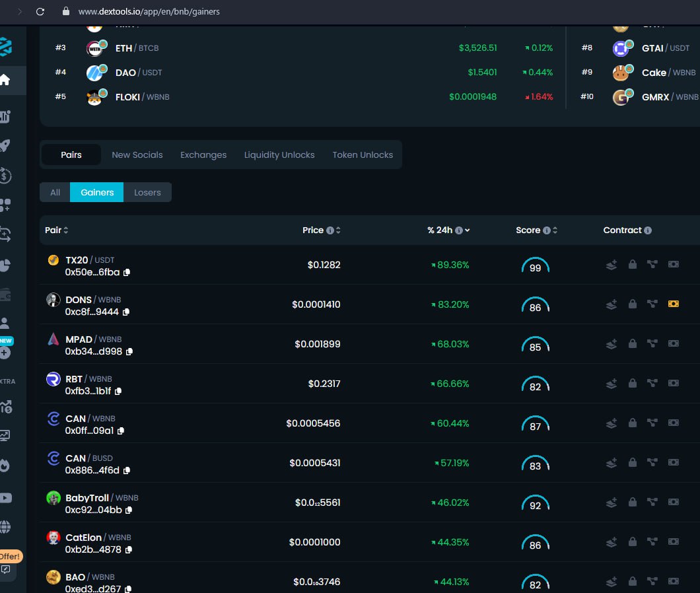700x593 pixels.
Task: Click the mint icon in MPAD row
Action: [x=612, y=344]
